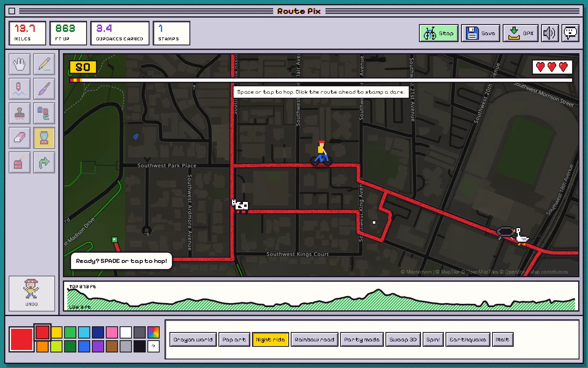Viewport: 588px width, 368px height.
Task: Trigger the Spin! effect
Action: 433,339
